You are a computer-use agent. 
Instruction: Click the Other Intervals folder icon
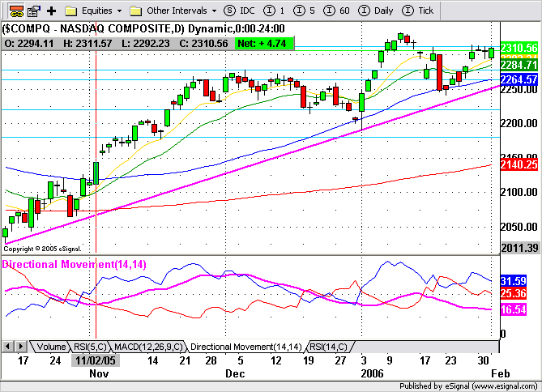click(x=135, y=11)
